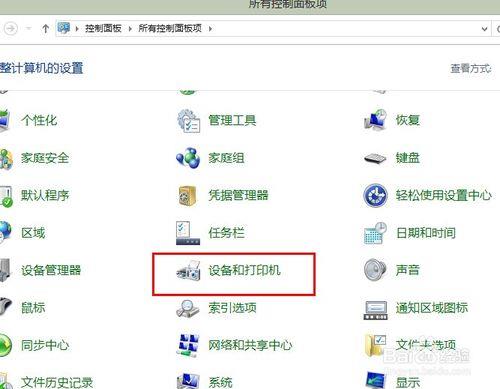Open the 网络和共享中心 link
500x389 pixels.
pos(250,345)
